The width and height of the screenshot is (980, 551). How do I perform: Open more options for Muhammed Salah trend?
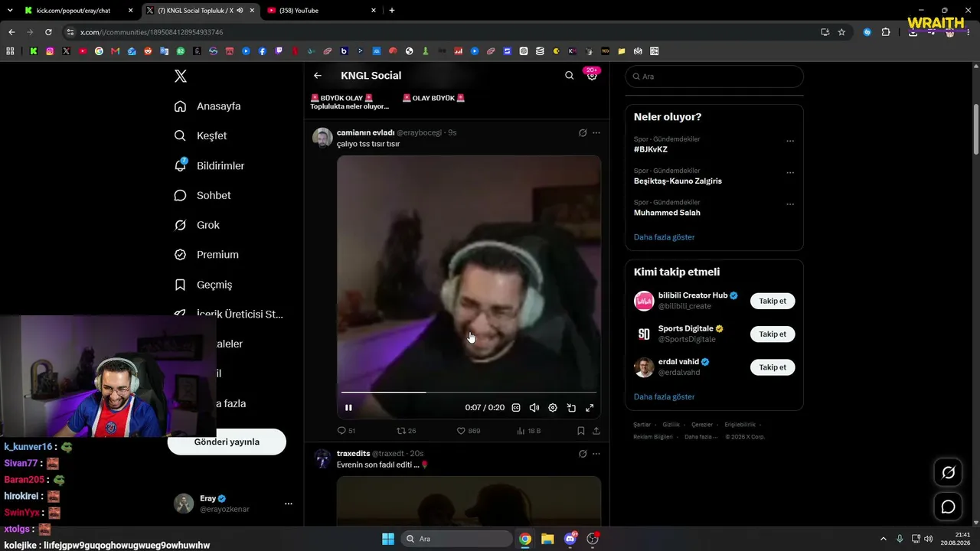(790, 204)
